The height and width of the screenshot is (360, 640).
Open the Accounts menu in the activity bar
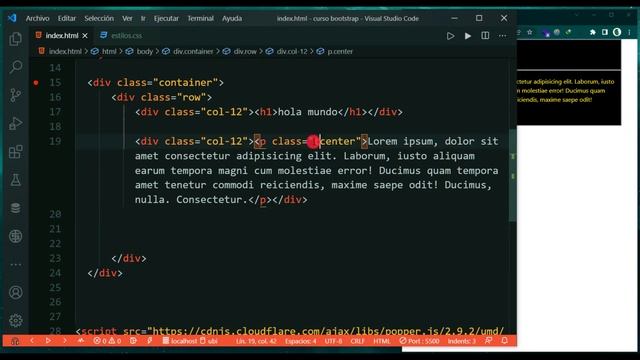(16, 292)
